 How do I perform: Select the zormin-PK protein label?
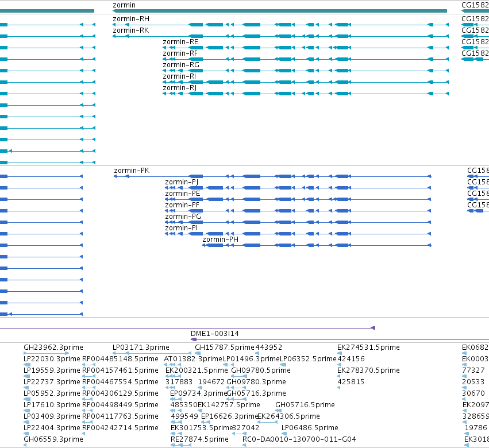132,171
